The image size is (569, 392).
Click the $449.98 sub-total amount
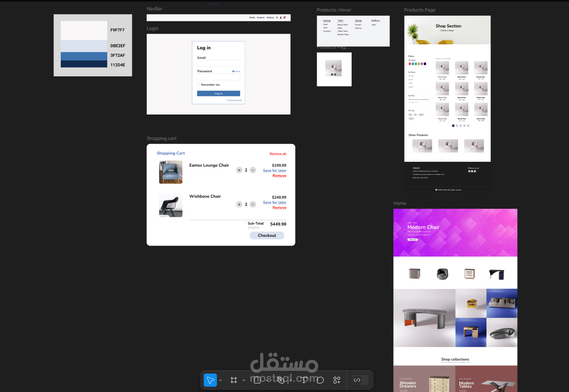coord(278,224)
